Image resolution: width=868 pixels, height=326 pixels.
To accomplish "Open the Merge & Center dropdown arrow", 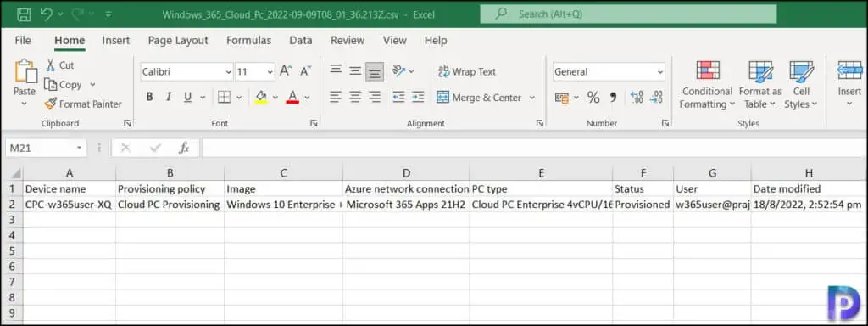I will (532, 98).
